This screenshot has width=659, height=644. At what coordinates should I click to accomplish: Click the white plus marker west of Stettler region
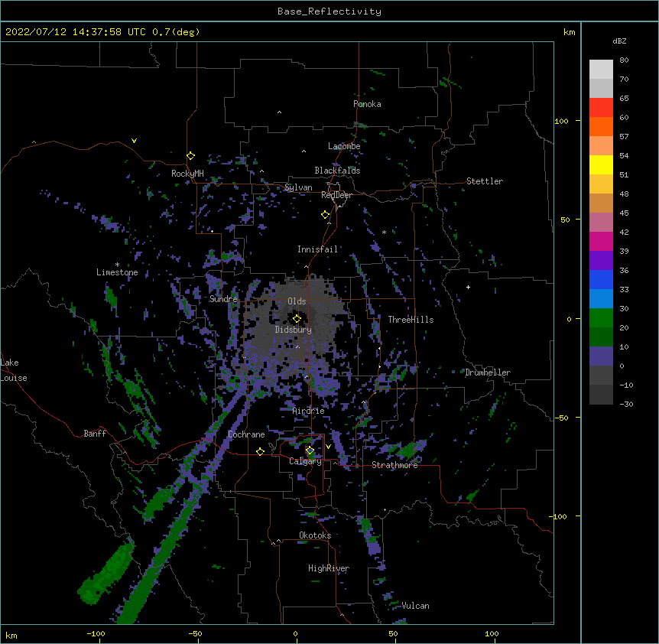coord(468,287)
